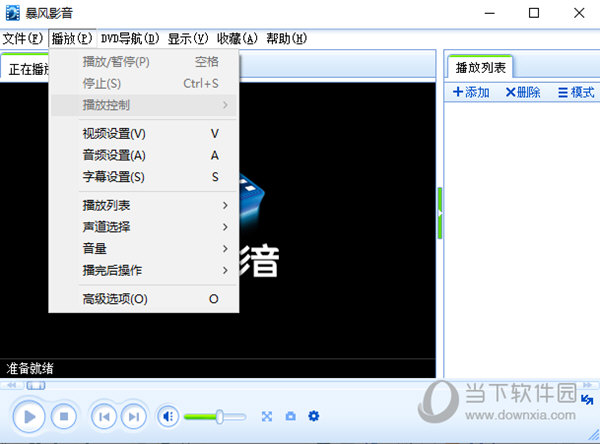Click the 准备就绪 status text
Screen dimensions: 600x444
click(x=30, y=369)
